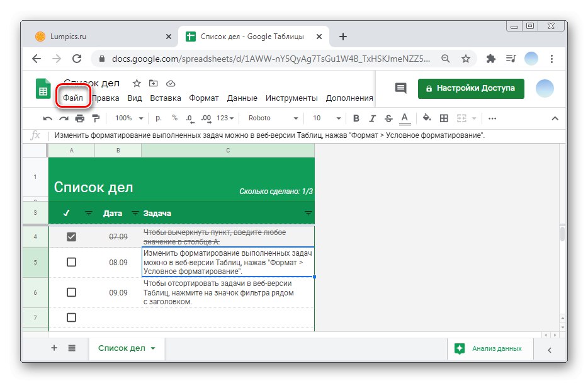
Task: Open the Вид menu
Action: [x=134, y=98]
